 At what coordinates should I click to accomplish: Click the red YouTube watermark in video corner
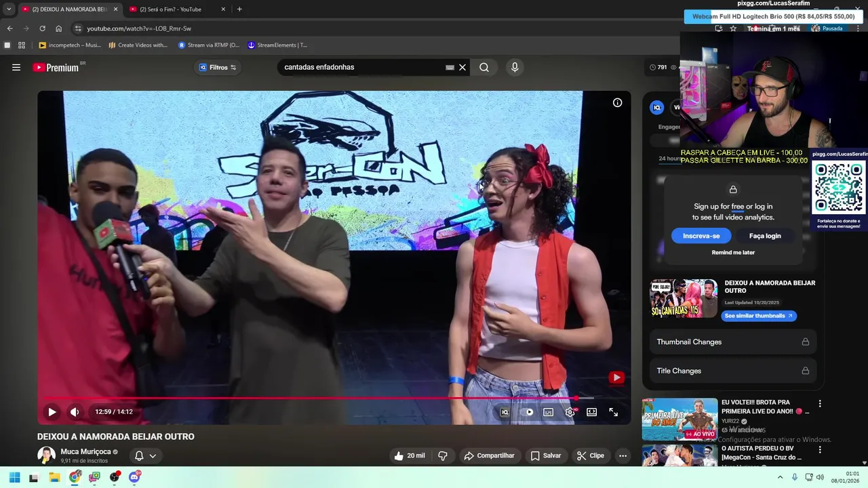pos(616,378)
